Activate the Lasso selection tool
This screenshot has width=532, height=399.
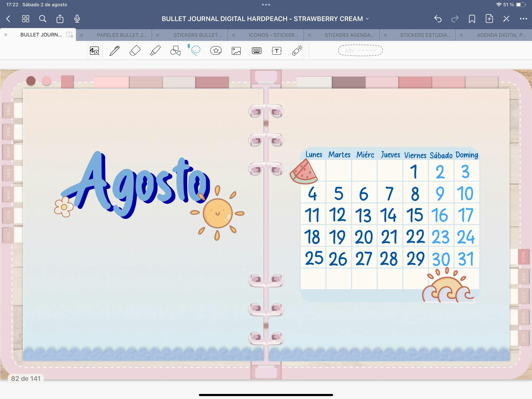point(195,50)
